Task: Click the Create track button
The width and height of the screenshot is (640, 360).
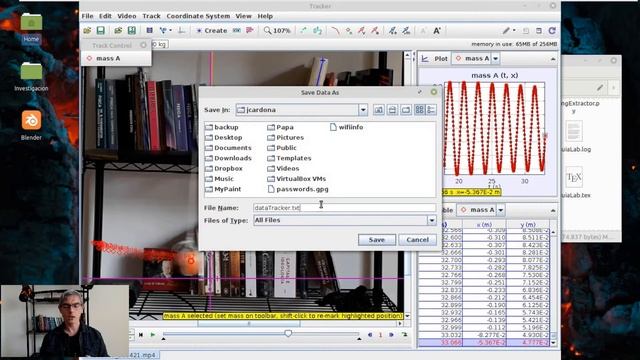Action: 211,31
